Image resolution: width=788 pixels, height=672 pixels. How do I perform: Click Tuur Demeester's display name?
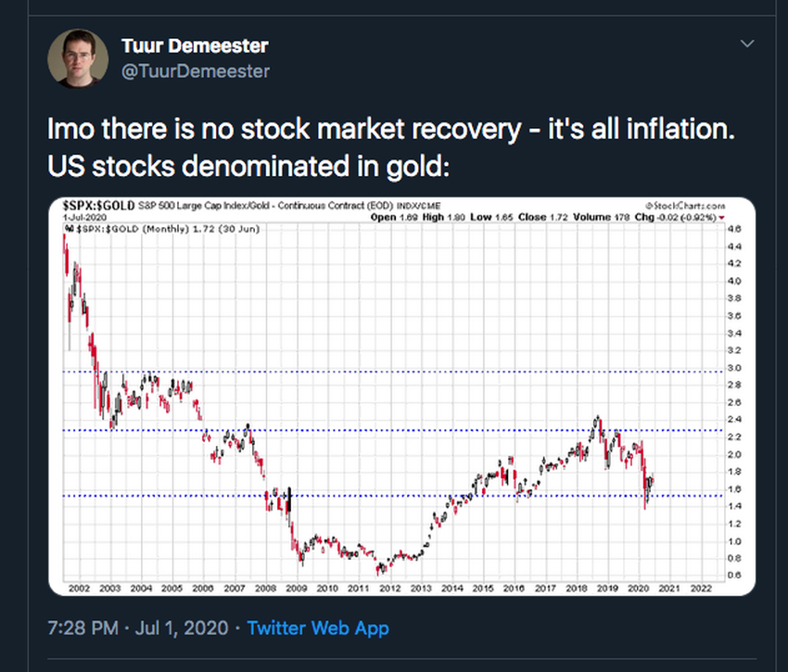point(194,45)
